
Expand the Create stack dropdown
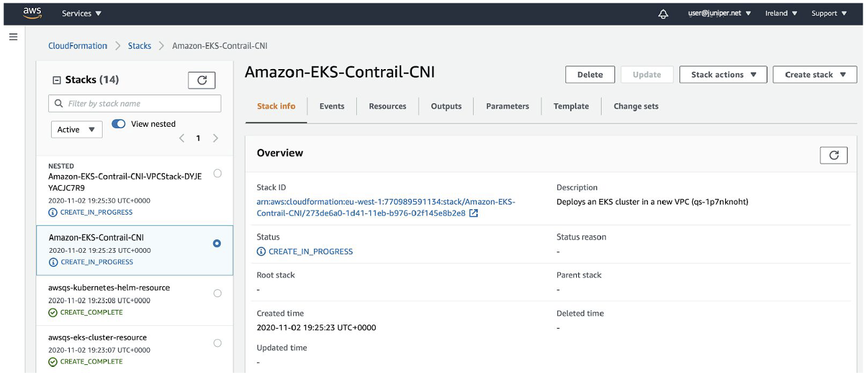[814, 74]
